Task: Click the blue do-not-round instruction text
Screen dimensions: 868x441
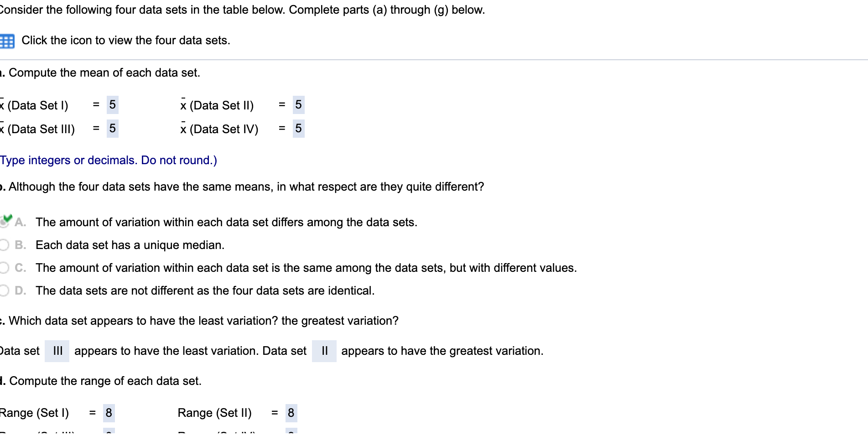Action: [x=108, y=160]
